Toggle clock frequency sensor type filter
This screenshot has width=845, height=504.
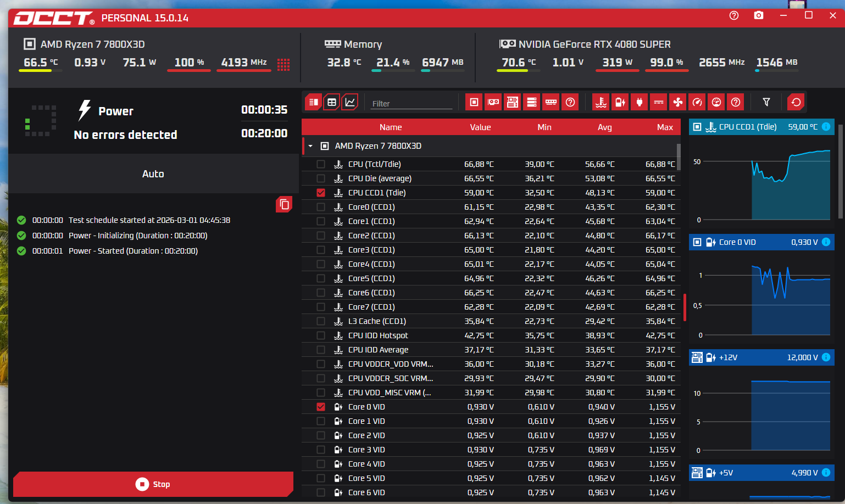(x=697, y=102)
